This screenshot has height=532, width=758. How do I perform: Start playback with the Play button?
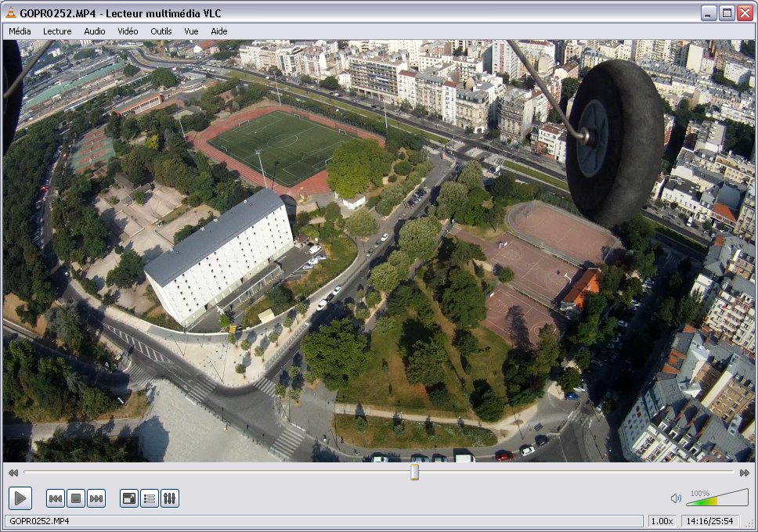pyautogui.click(x=20, y=498)
